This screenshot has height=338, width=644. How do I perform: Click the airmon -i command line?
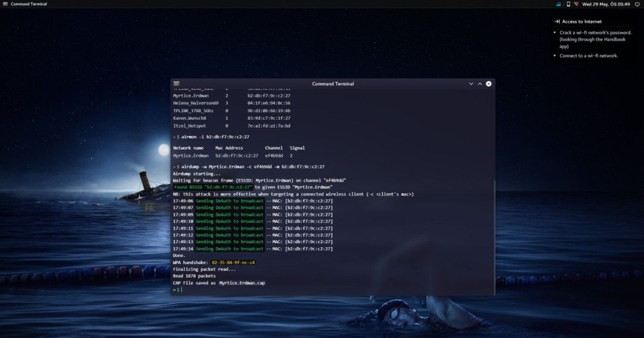211,137
